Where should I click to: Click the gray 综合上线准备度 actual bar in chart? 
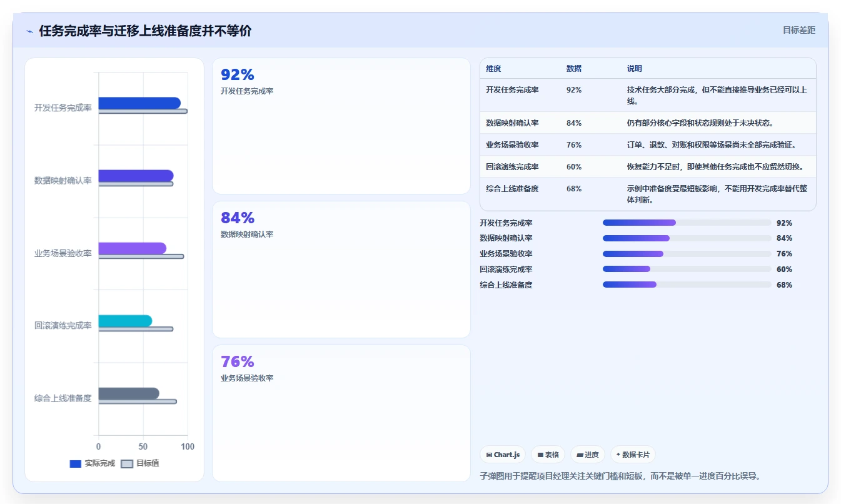(x=129, y=393)
